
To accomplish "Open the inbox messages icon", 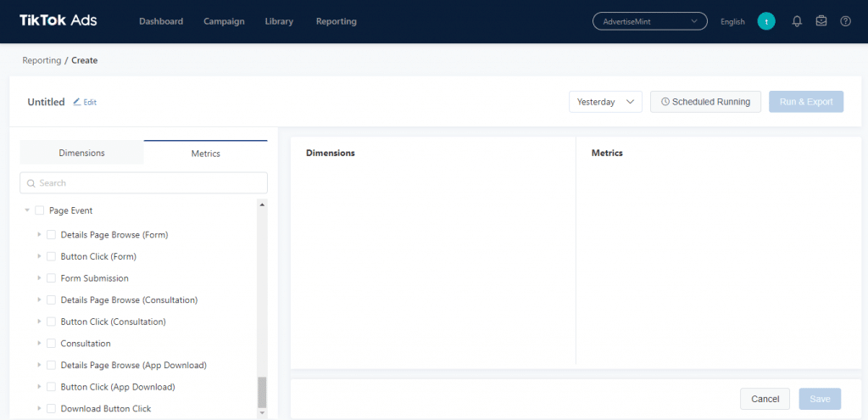I will [x=821, y=21].
